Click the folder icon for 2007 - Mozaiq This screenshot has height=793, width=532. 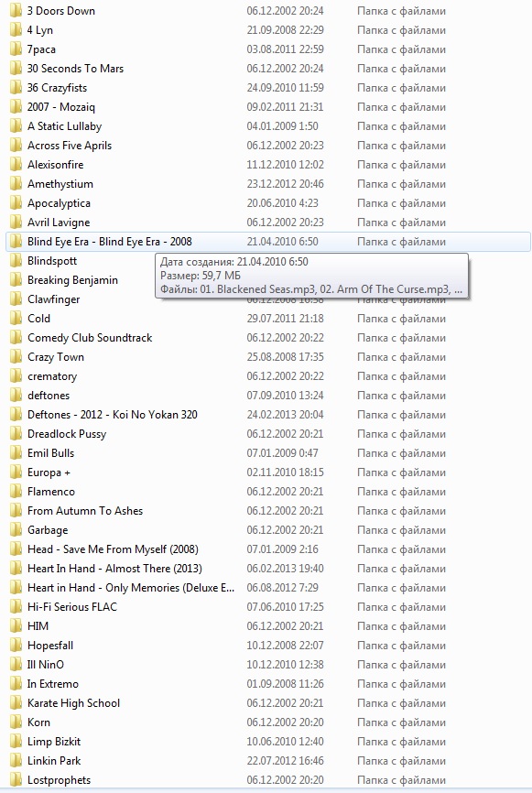[x=16, y=107]
